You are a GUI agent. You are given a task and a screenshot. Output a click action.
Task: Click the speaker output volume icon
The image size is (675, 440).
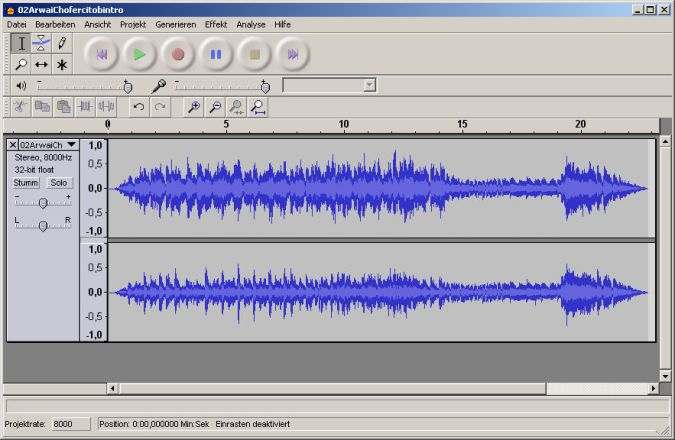click(21, 86)
